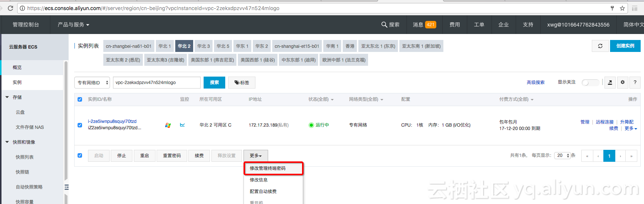Click the 创建实例 button
Screen dimensions: 644x204
pos(625,46)
